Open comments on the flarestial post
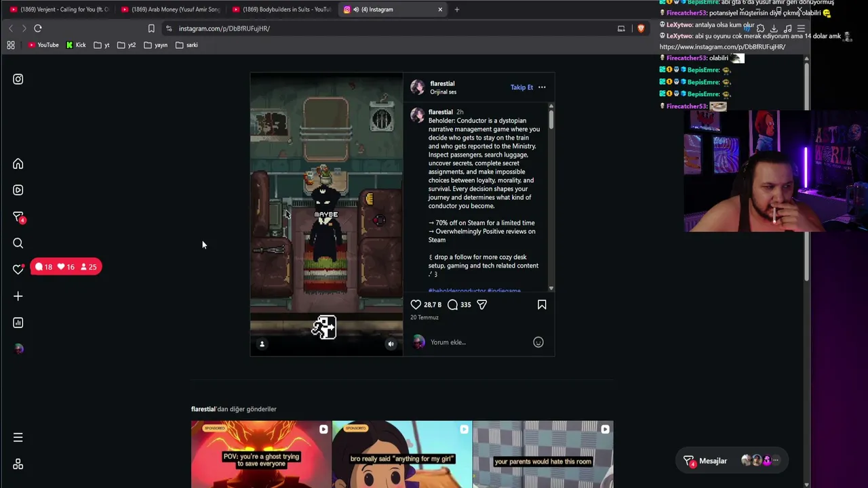Image resolution: width=868 pixels, height=488 pixels. click(452, 305)
